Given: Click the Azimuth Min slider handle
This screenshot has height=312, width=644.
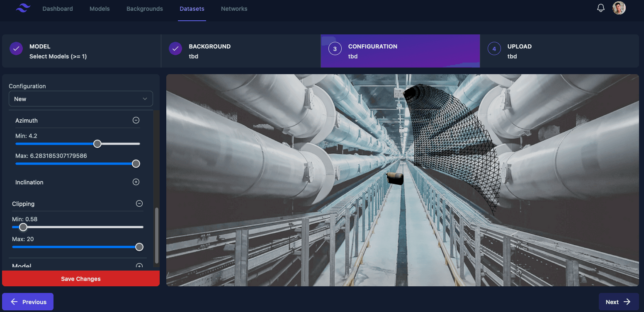Looking at the screenshot, I should (x=97, y=143).
